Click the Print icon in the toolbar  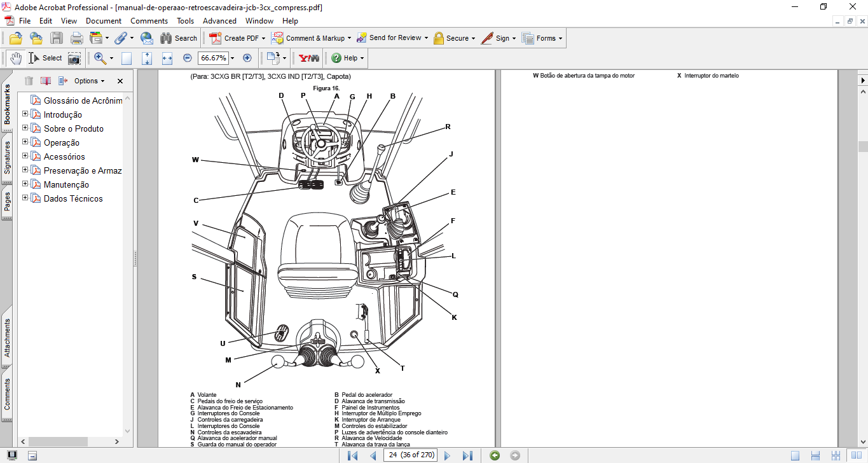[x=77, y=38]
